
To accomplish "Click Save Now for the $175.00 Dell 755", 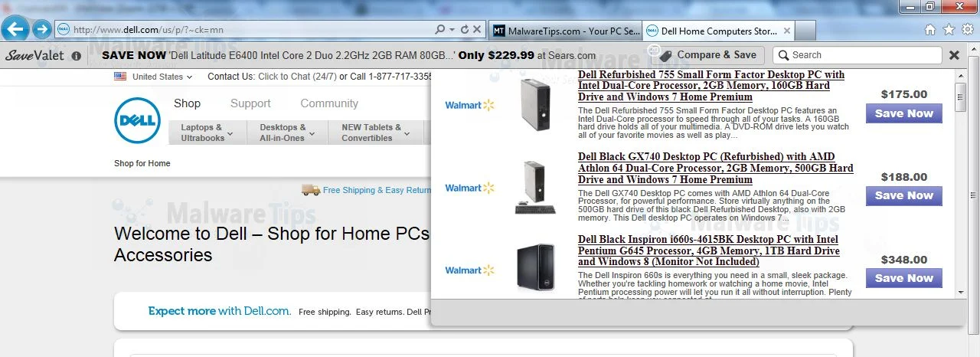I will click(904, 113).
